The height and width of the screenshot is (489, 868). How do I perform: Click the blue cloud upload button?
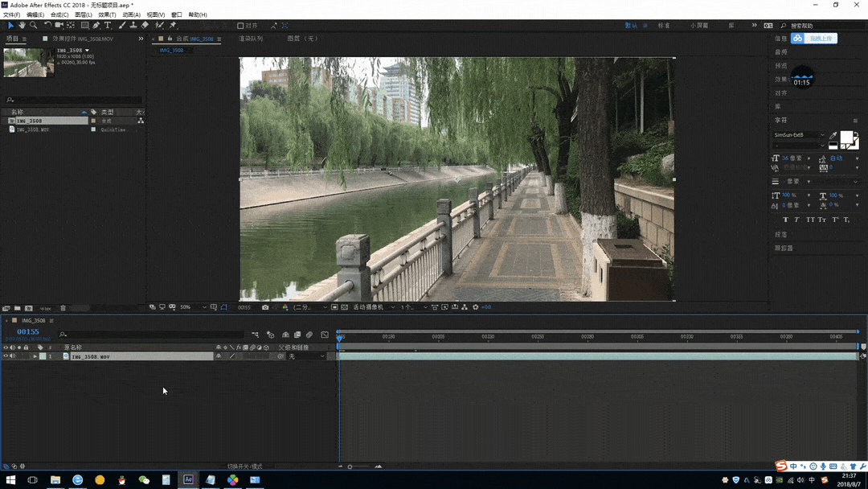point(814,39)
